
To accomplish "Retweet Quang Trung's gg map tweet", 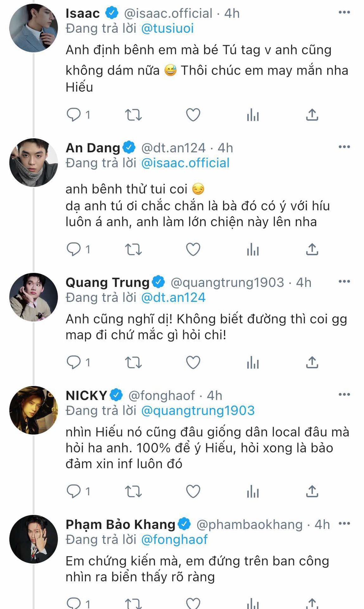I will 133,363.
